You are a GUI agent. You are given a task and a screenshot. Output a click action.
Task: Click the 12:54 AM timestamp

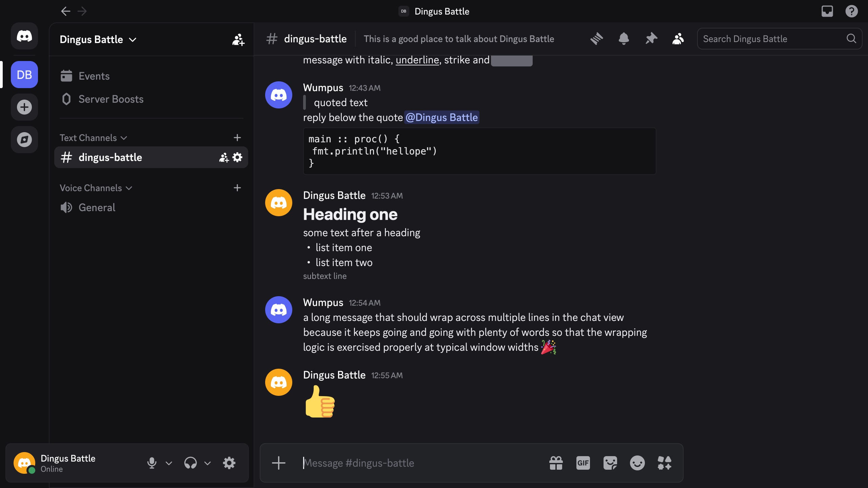click(x=364, y=303)
